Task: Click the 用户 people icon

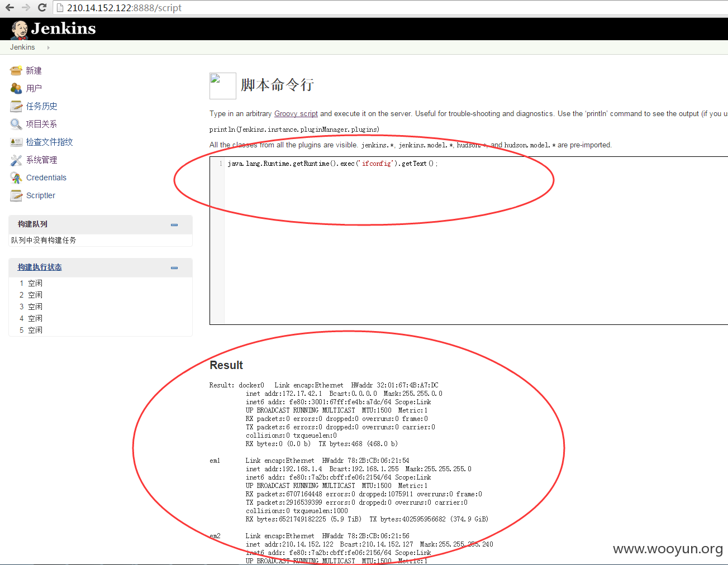Action: pyautogui.click(x=16, y=88)
